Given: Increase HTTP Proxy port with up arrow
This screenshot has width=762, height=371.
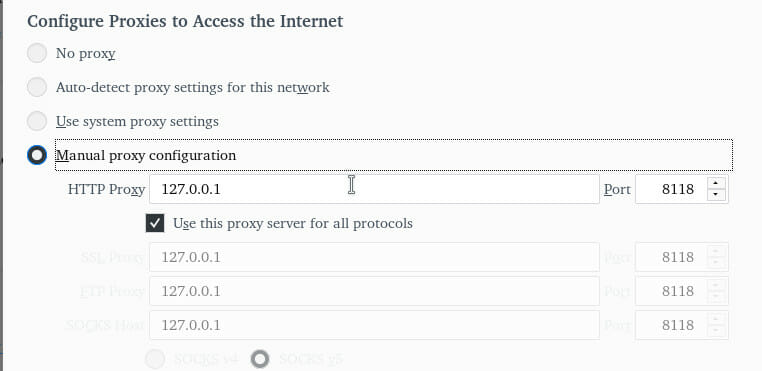Looking at the screenshot, I should 717,183.
